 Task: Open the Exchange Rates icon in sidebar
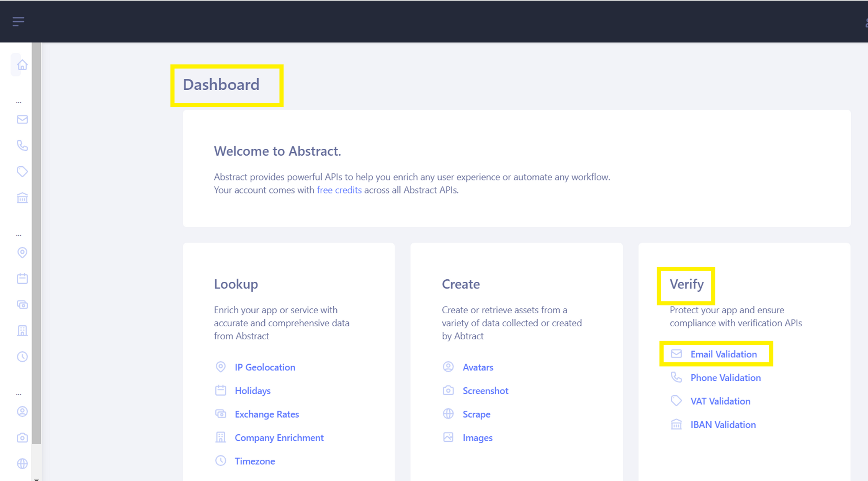tap(22, 304)
